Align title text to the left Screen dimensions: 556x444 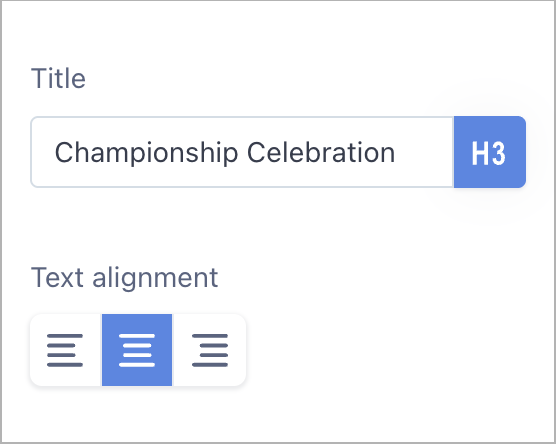(x=66, y=350)
